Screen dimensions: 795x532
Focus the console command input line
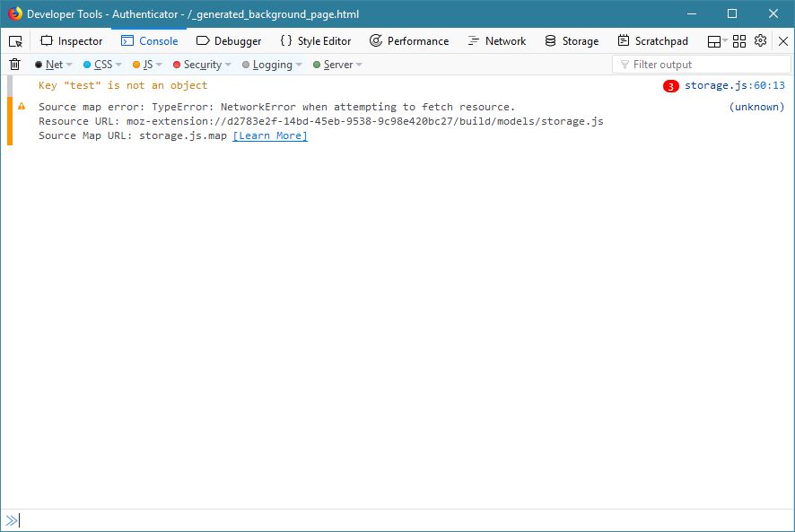[406, 520]
